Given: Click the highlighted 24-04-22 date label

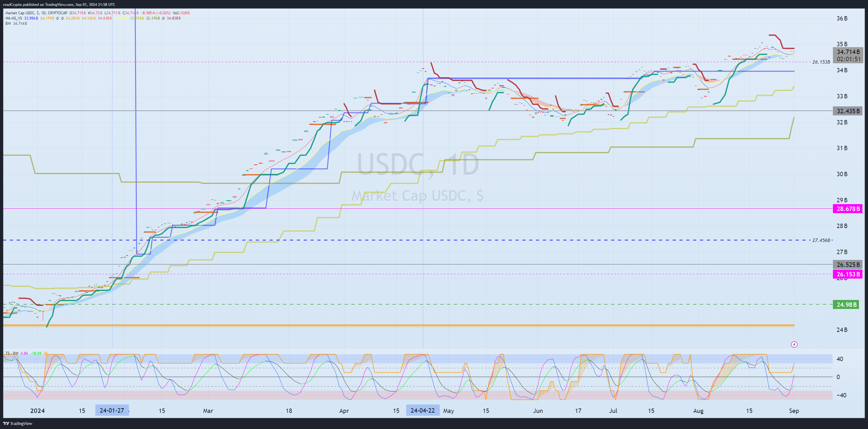Looking at the screenshot, I should (423, 410).
